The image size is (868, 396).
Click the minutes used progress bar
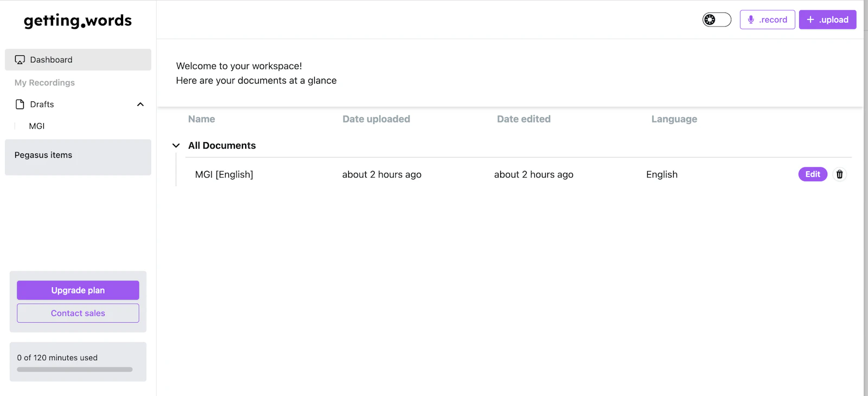click(75, 369)
